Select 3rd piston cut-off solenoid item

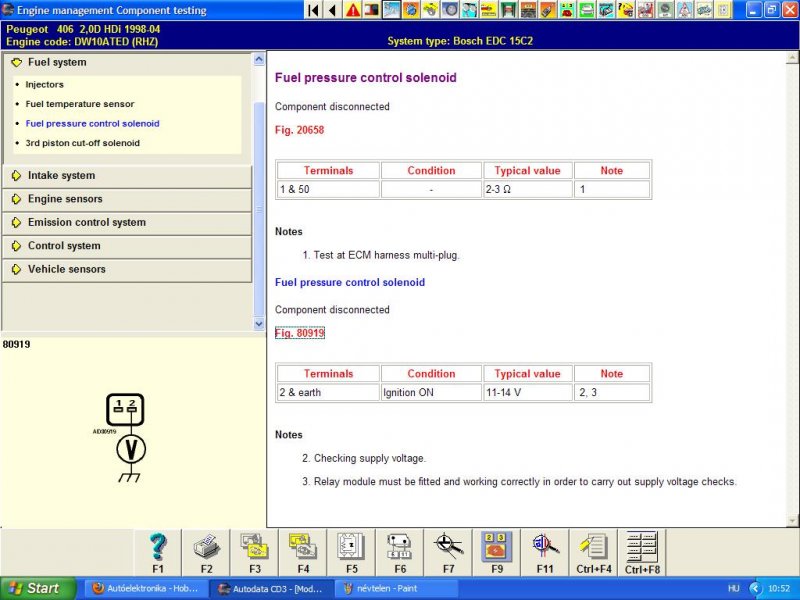(x=83, y=143)
